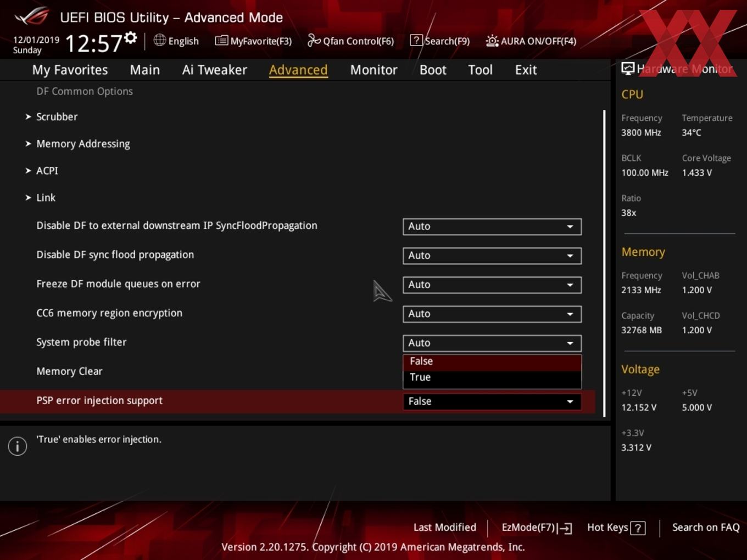Toggle AURA ON/OFF(F4) light icon
The image size is (747, 560).
point(492,41)
